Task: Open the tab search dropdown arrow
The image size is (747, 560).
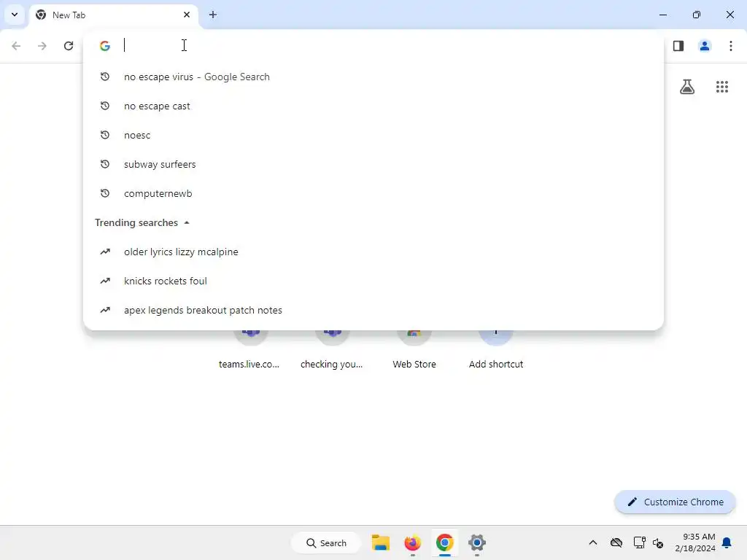Action: [15, 15]
